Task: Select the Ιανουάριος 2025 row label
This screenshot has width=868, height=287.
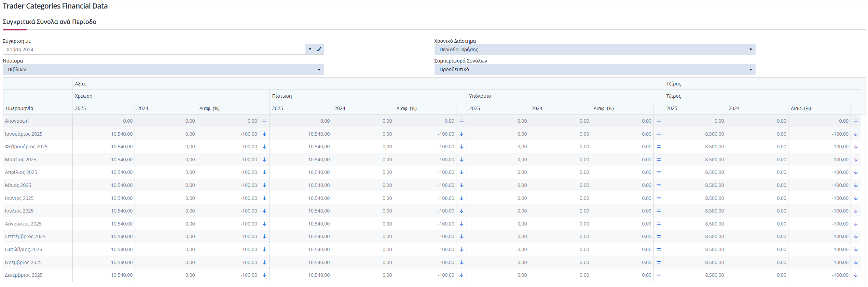Action: click(x=24, y=134)
